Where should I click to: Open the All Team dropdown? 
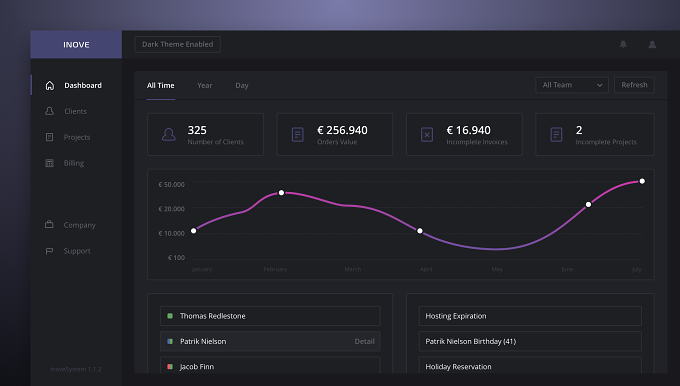572,85
